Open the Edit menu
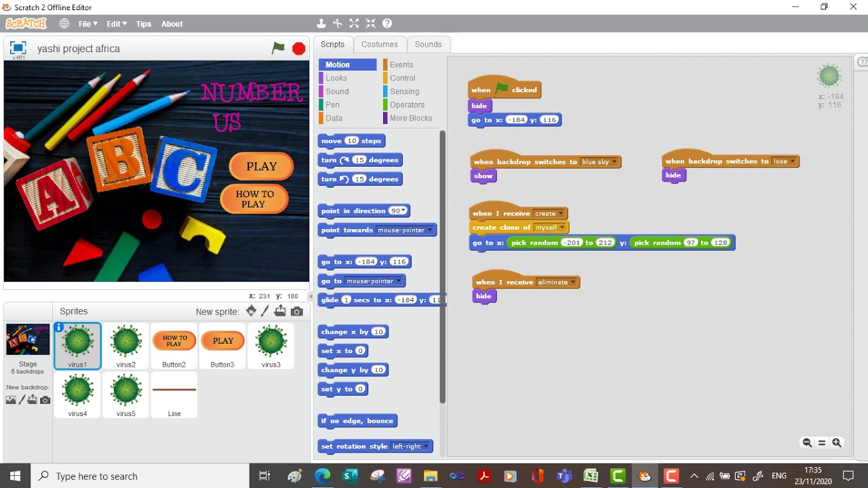Screen dimensions: 868x488 pos(116,24)
